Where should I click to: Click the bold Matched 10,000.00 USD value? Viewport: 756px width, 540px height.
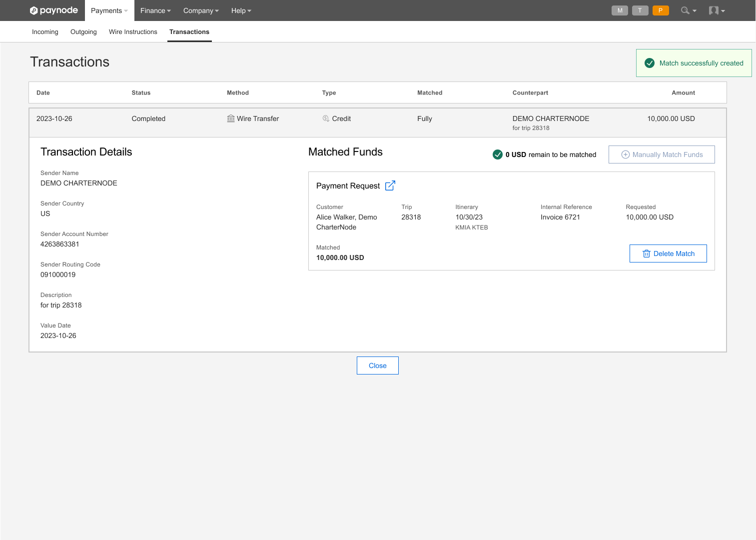[340, 257]
